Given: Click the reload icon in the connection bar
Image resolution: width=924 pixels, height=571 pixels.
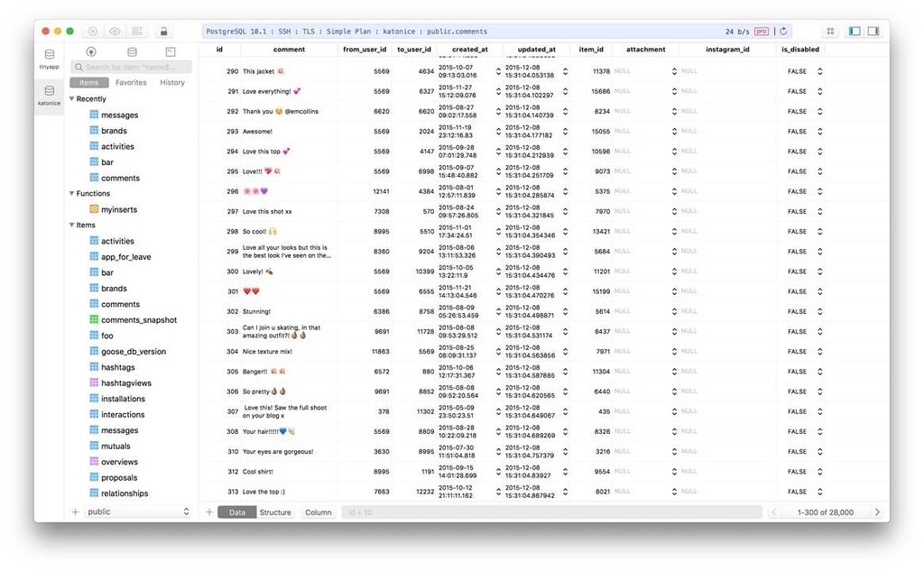Looking at the screenshot, I should point(783,31).
